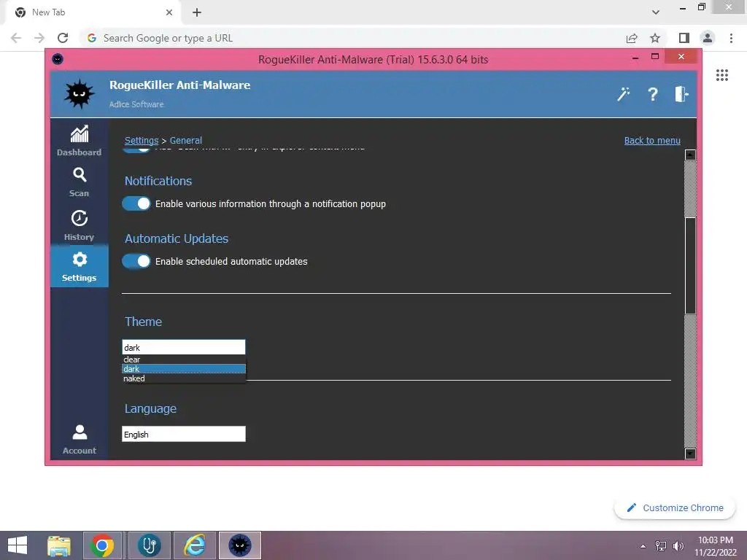
Task: Click Customize Chrome button
Action: click(x=675, y=508)
